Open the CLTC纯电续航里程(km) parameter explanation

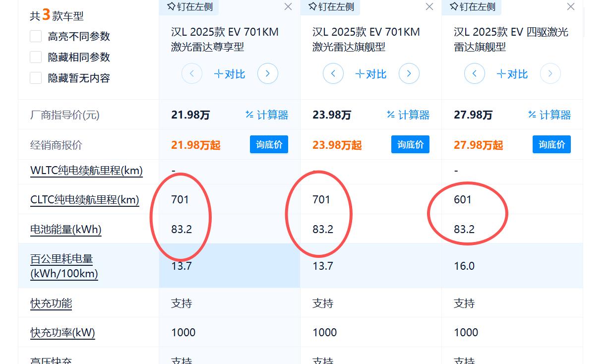coord(85,200)
